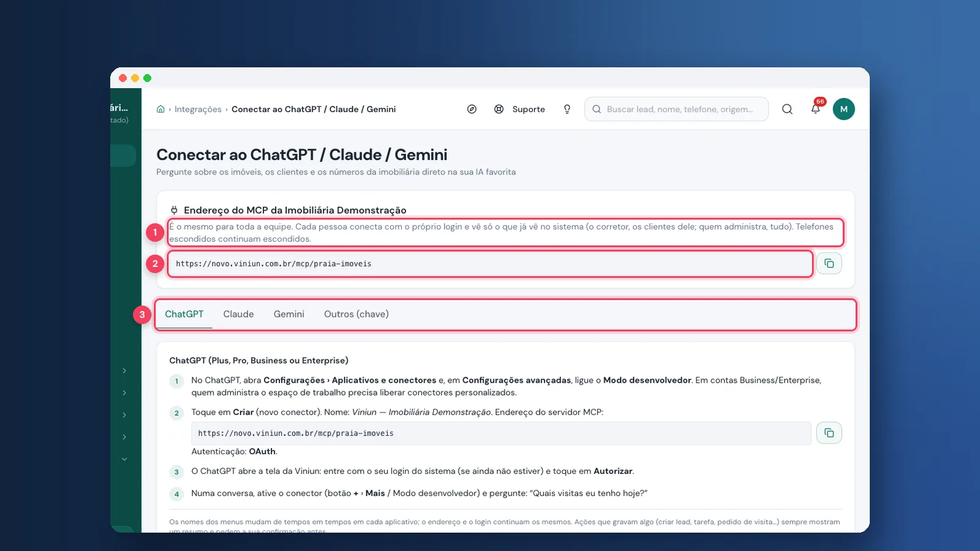Click the breadcrumb text "Conectar ao ChatGPT / Claude / Gemini"
The width and height of the screenshot is (980, 551).
point(314,109)
